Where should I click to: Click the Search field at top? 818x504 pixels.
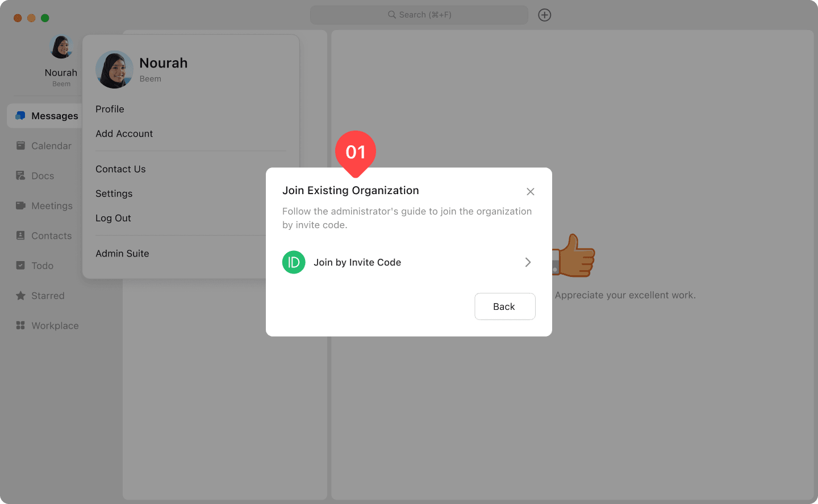(419, 15)
